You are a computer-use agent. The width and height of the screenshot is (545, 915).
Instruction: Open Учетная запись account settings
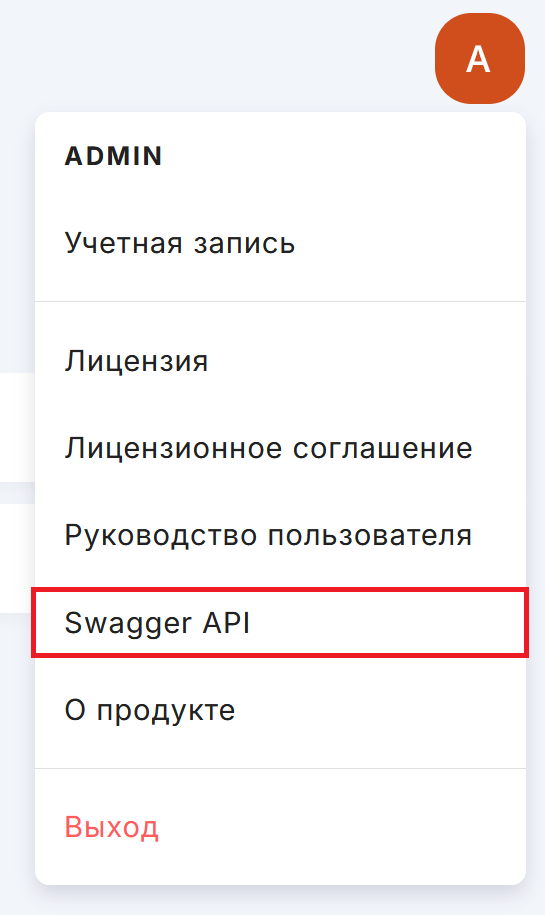280,243
